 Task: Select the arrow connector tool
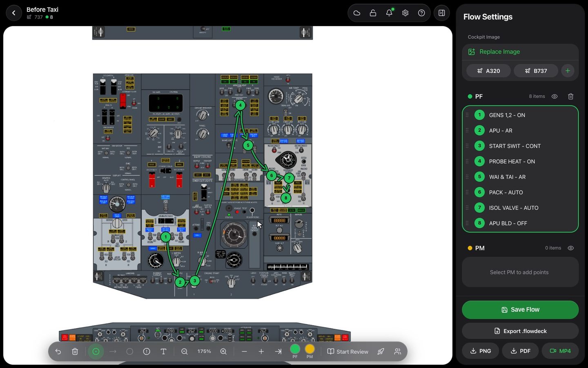(113, 352)
